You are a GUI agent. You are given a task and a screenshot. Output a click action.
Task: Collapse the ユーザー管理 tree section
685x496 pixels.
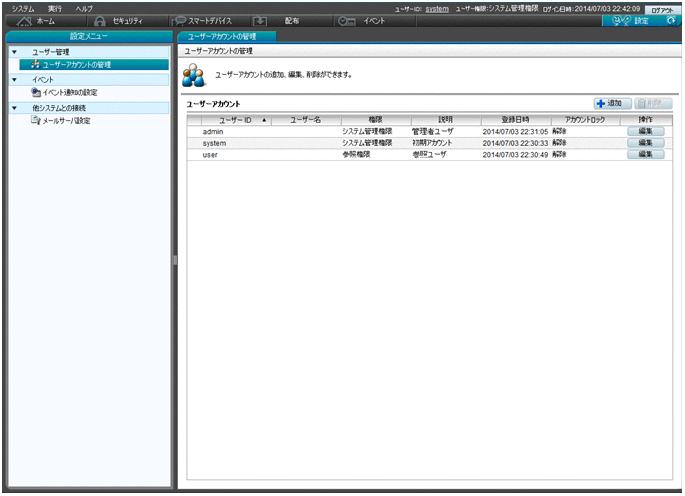[x=14, y=51]
